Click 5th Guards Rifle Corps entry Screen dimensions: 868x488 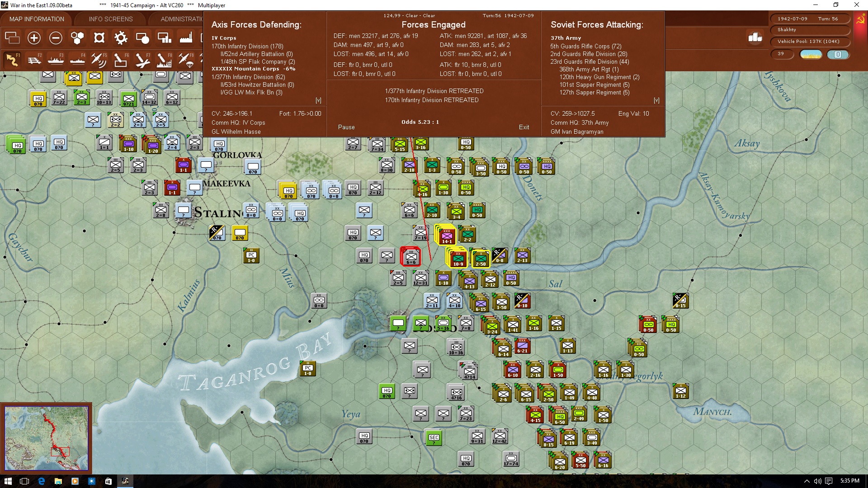(x=586, y=46)
